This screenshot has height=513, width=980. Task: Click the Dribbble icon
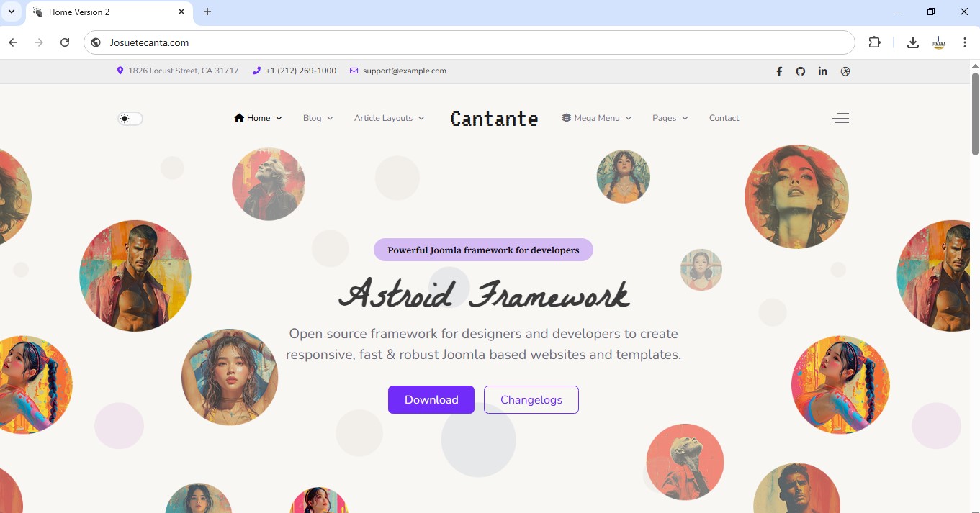845,71
